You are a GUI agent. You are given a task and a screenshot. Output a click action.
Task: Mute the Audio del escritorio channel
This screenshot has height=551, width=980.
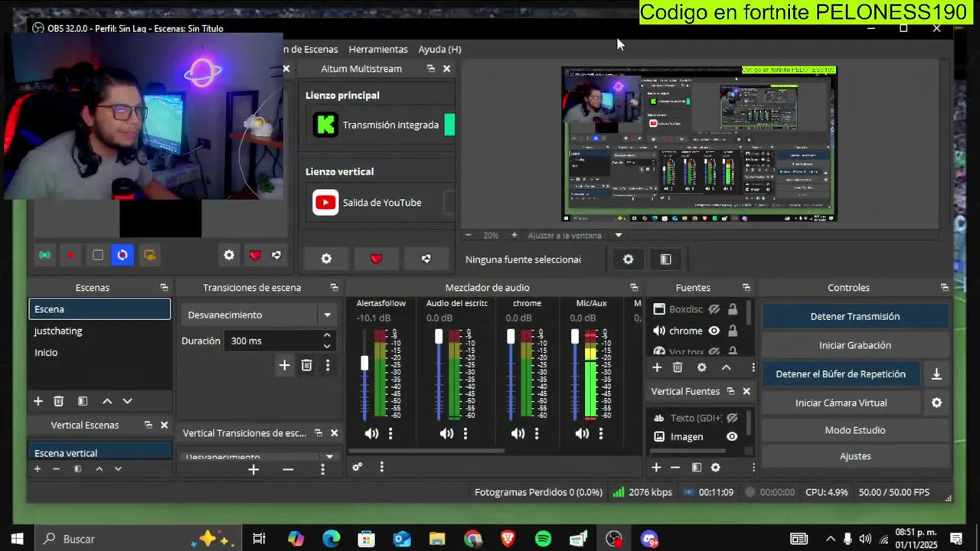[x=446, y=434]
